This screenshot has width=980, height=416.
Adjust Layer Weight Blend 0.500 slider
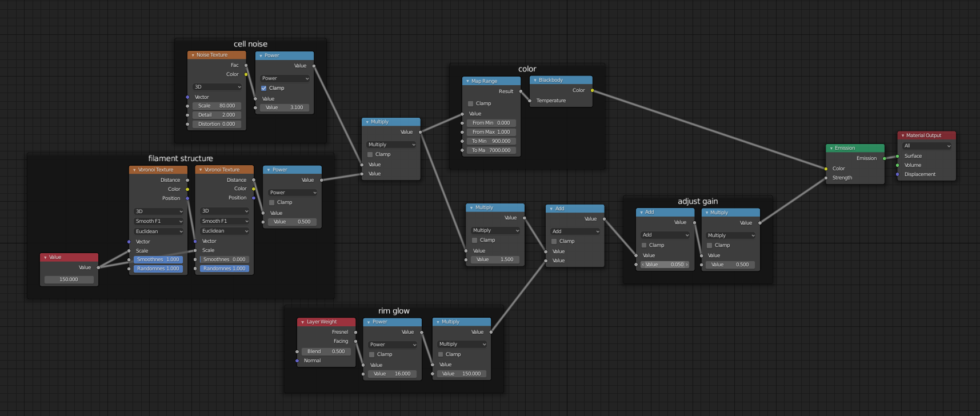[326, 351]
